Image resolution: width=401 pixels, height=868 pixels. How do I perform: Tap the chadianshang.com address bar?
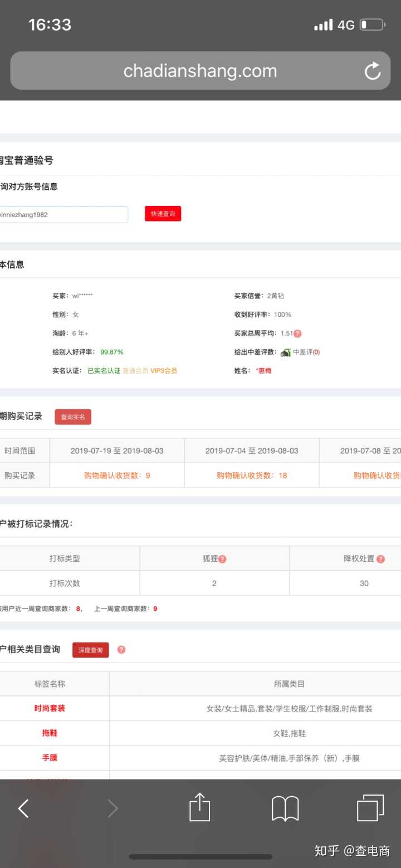pos(200,71)
